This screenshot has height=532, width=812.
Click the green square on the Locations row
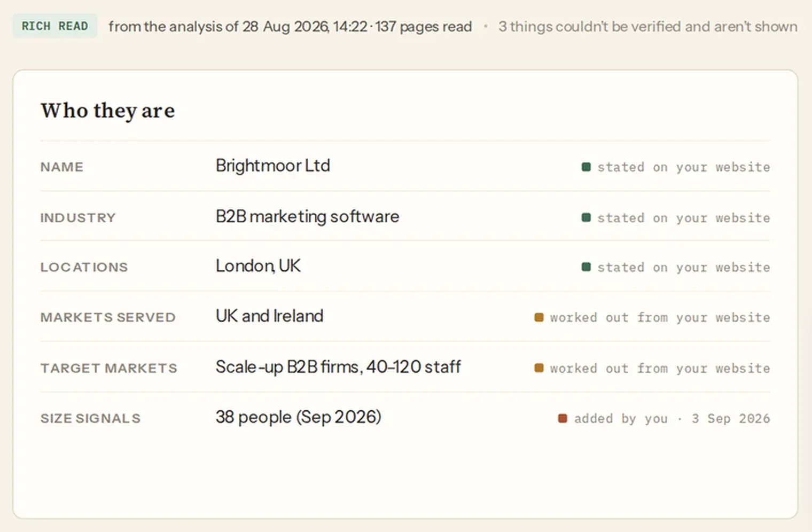[x=586, y=267]
